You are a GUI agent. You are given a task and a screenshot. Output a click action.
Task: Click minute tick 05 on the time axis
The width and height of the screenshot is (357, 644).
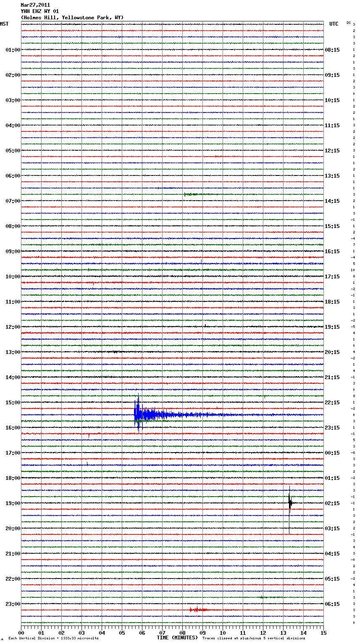coord(122,633)
